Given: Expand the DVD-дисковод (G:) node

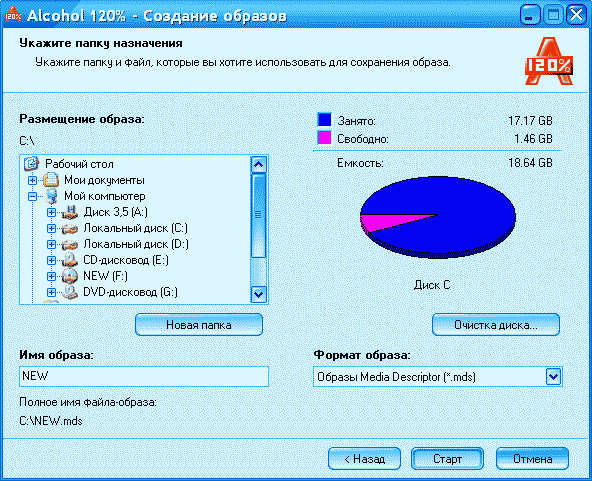Looking at the screenshot, I should [51, 292].
